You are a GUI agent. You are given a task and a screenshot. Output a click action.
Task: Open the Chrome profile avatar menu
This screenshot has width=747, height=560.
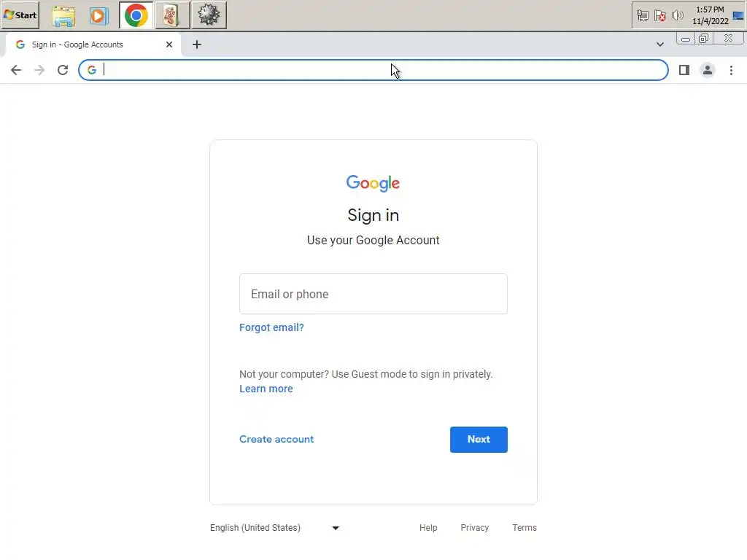pos(708,70)
